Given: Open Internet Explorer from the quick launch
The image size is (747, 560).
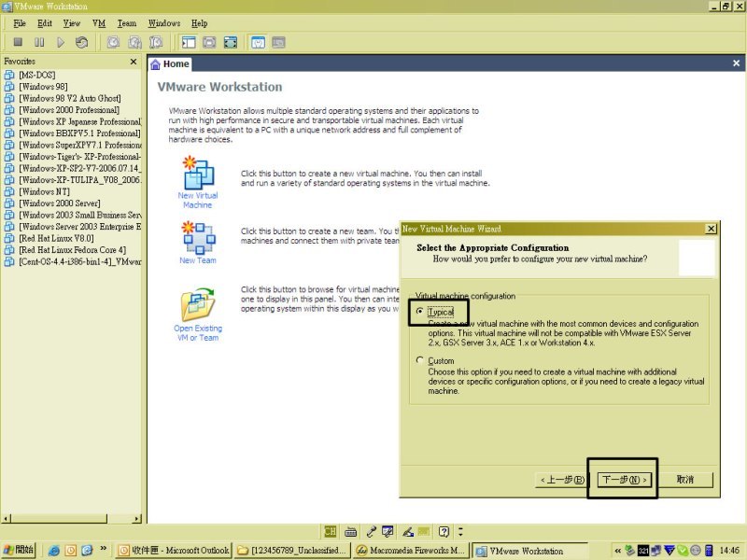Looking at the screenshot, I should click(x=54, y=551).
